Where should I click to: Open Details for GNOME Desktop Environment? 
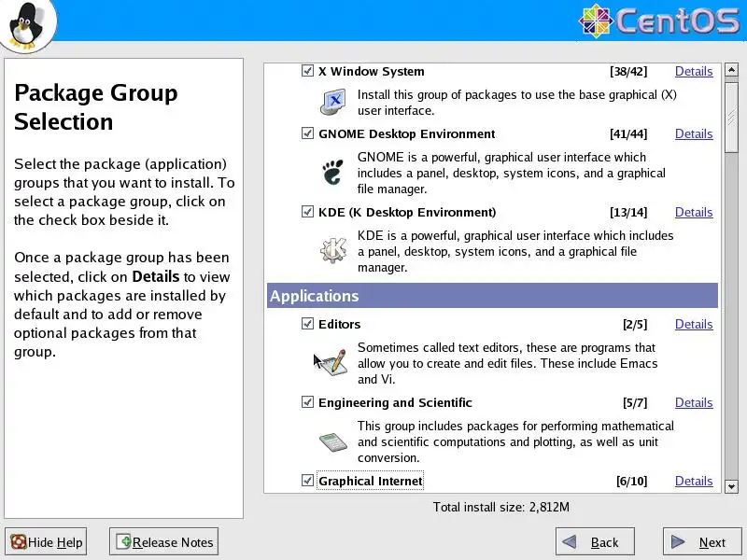pos(694,133)
